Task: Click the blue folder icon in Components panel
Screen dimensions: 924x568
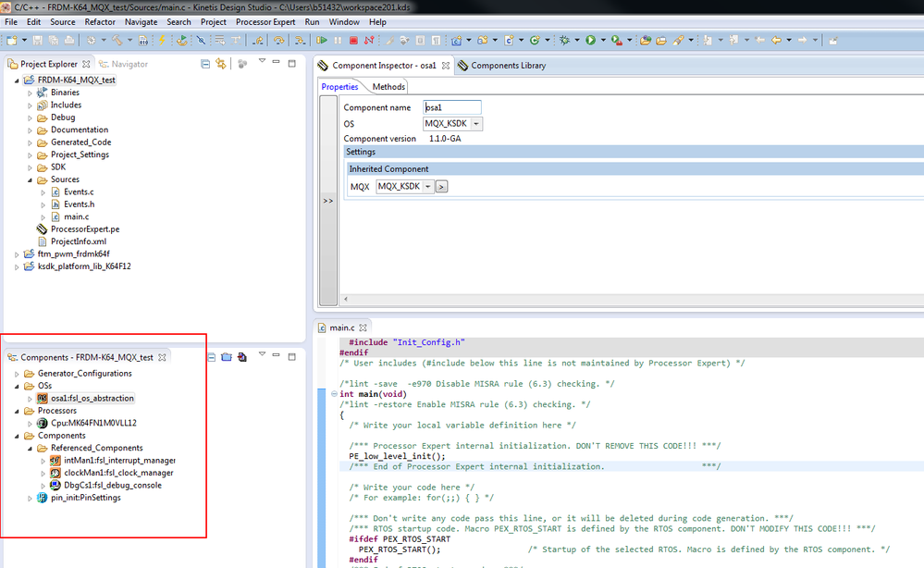Action: pos(227,357)
